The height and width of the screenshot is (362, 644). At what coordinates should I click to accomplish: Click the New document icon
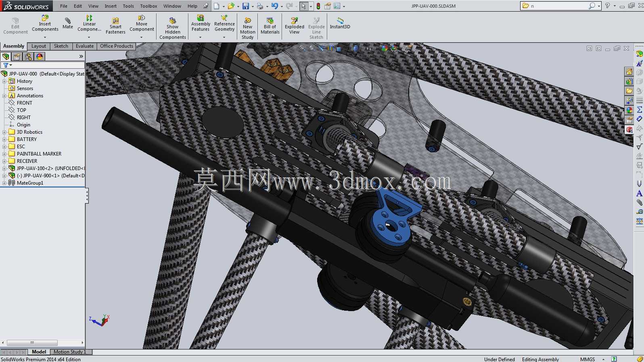217,6
